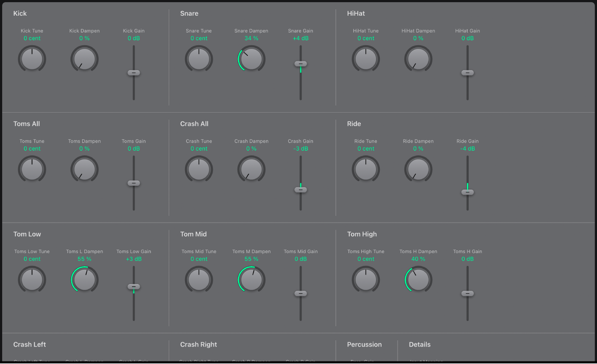The image size is (597, 364).
Task: Turn the Toms H Dampen knob at 40%
Action: coord(418,279)
